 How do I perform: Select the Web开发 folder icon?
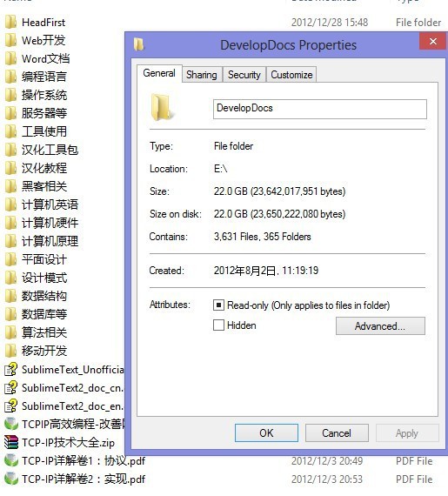pyautogui.click(x=11, y=41)
